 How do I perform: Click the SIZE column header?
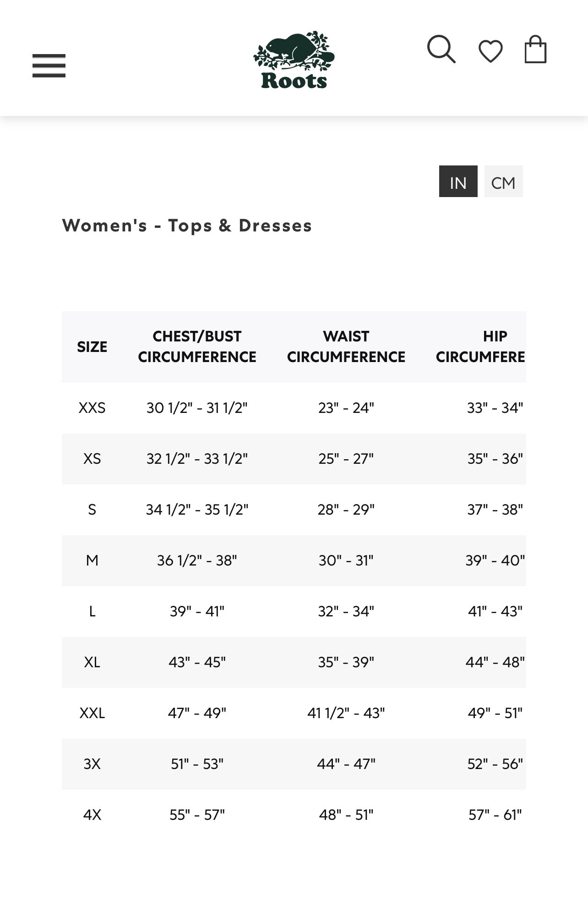[x=92, y=347]
